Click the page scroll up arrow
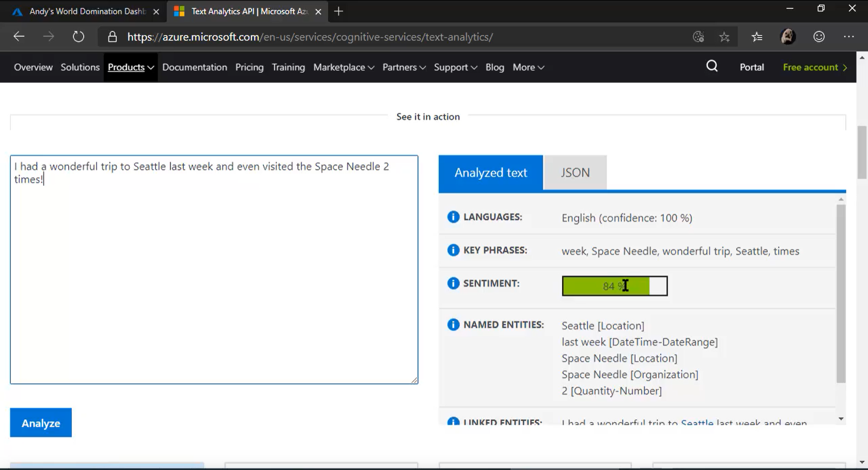Viewport: 868px width, 470px height. pos(862,57)
